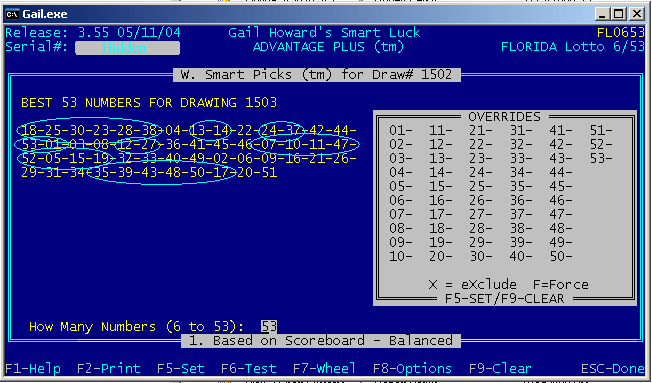Select override slot 28- in Overrides panel
The height and width of the screenshot is (383, 652).
[x=481, y=228]
